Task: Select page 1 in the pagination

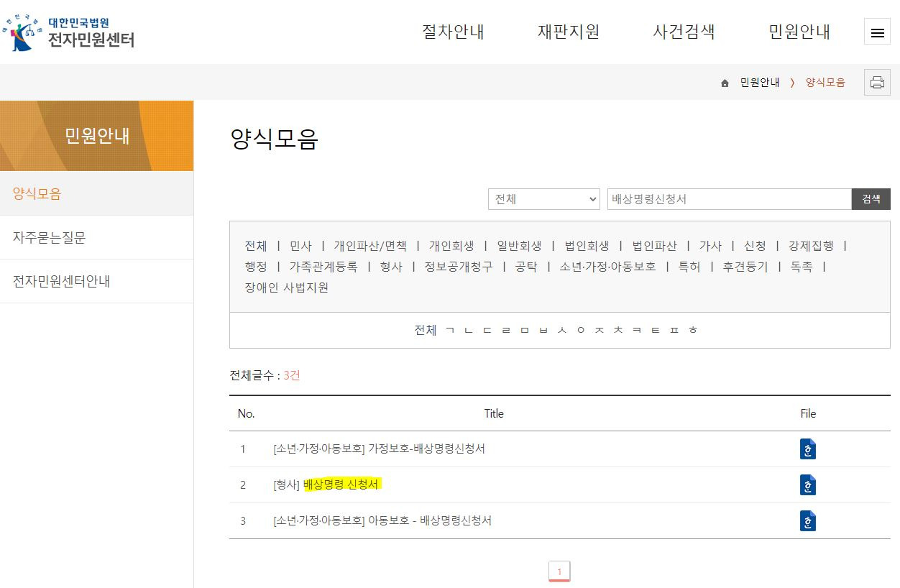Action: 559,571
